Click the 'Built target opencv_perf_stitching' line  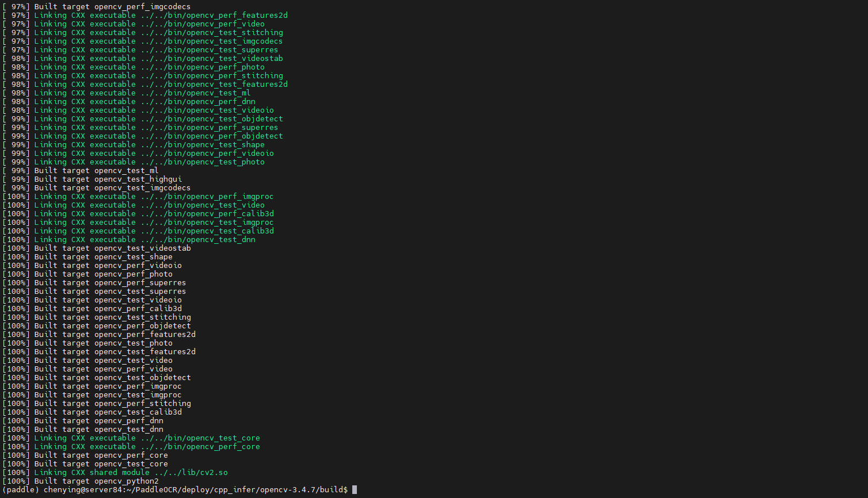(96, 404)
